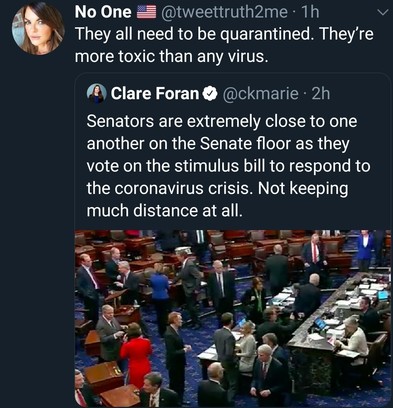Screen dimensions: 393x408
Task: Click the No One display name
Action: coord(103,12)
